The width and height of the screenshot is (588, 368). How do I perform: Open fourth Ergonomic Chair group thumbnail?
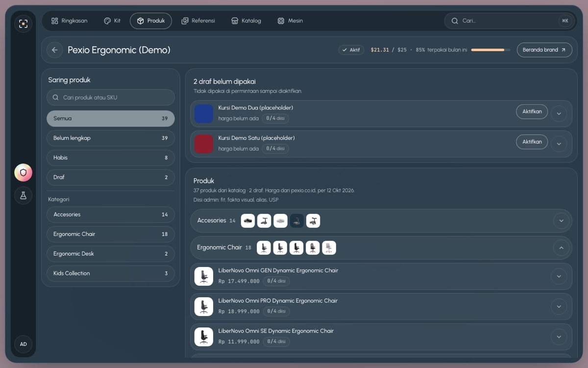coord(313,248)
